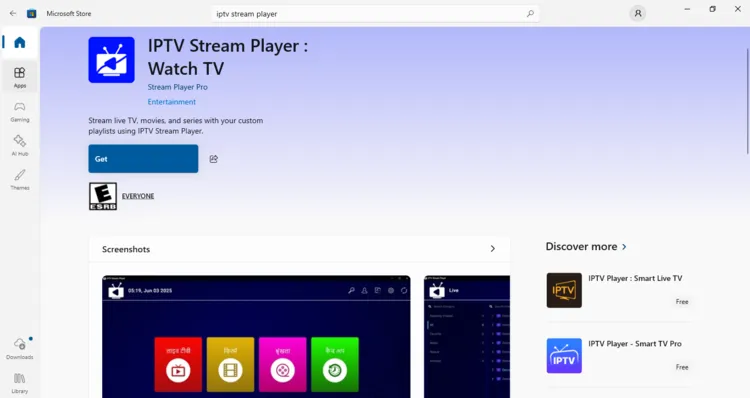Image resolution: width=750 pixels, height=398 pixels.
Task: Click the Free label under Smart TV Pro
Action: pos(682,367)
